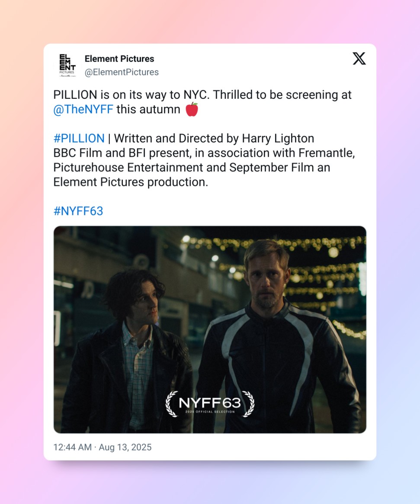420x504 pixels.
Task: Click the Element Pictures profile avatar
Action: (x=67, y=65)
